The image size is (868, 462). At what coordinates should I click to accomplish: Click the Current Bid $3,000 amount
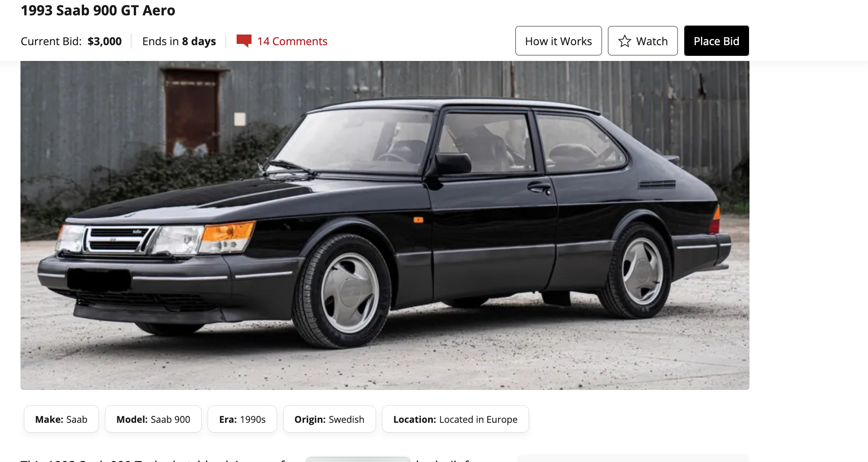coord(104,41)
